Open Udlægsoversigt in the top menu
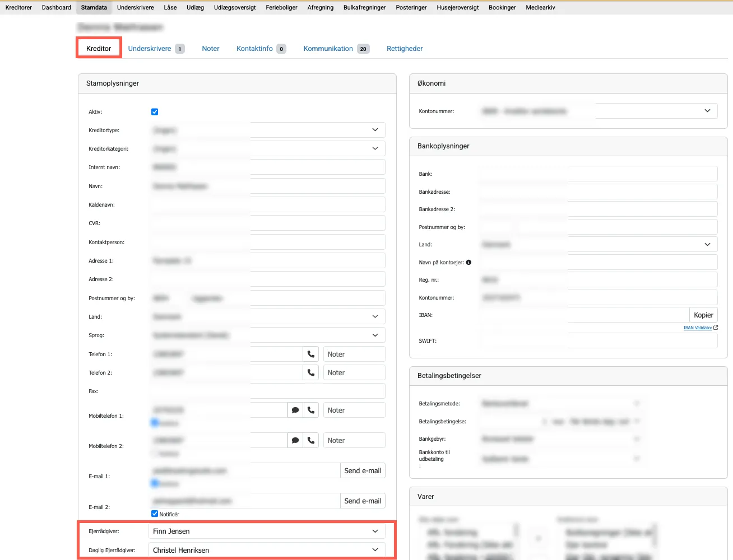733x560 pixels. click(234, 7)
